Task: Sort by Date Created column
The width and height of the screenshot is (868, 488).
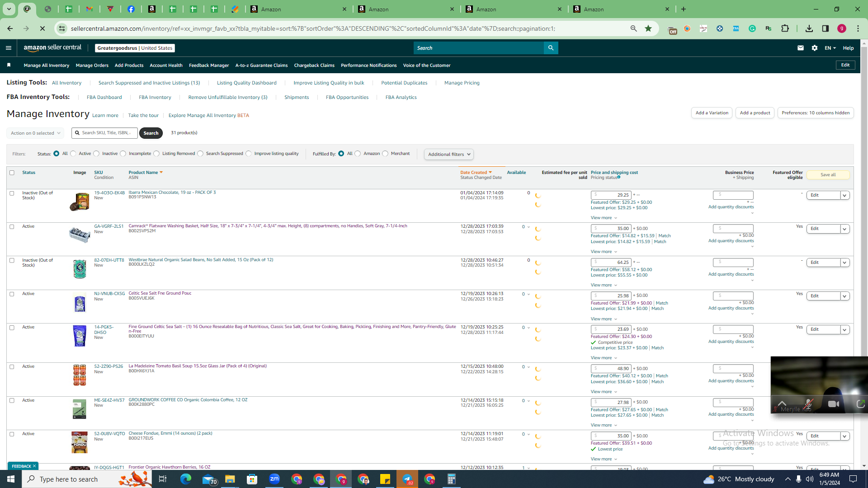Action: (476, 173)
